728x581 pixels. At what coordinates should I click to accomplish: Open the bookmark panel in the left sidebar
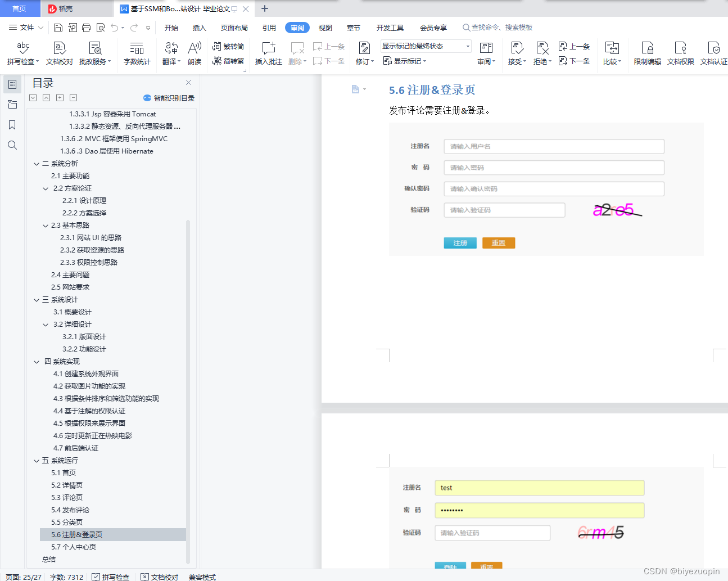pyautogui.click(x=12, y=125)
